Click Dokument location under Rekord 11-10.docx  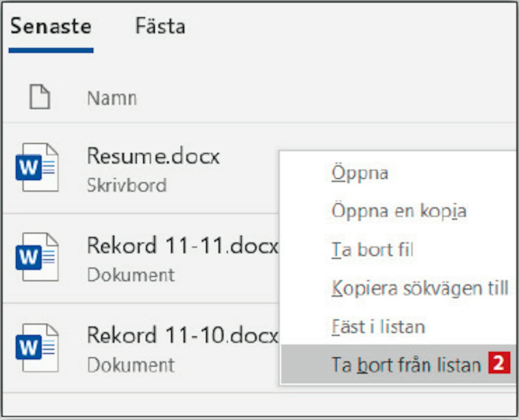coord(131,365)
